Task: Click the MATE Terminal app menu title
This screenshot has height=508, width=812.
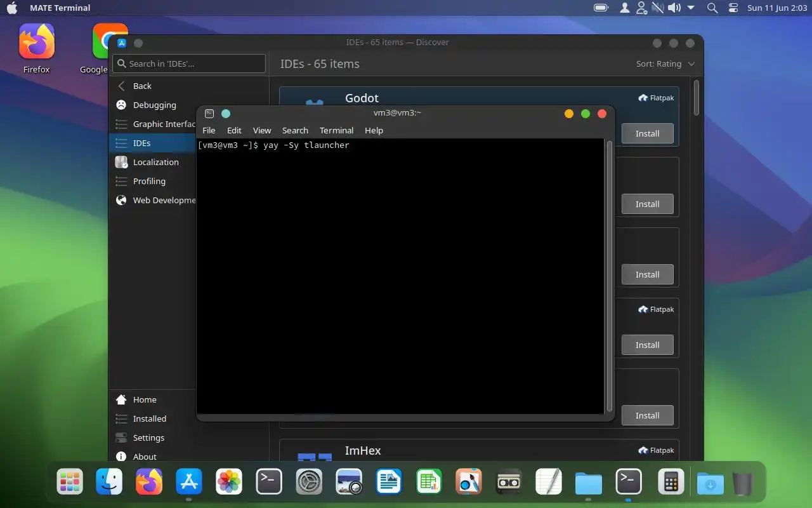Action: (x=60, y=8)
